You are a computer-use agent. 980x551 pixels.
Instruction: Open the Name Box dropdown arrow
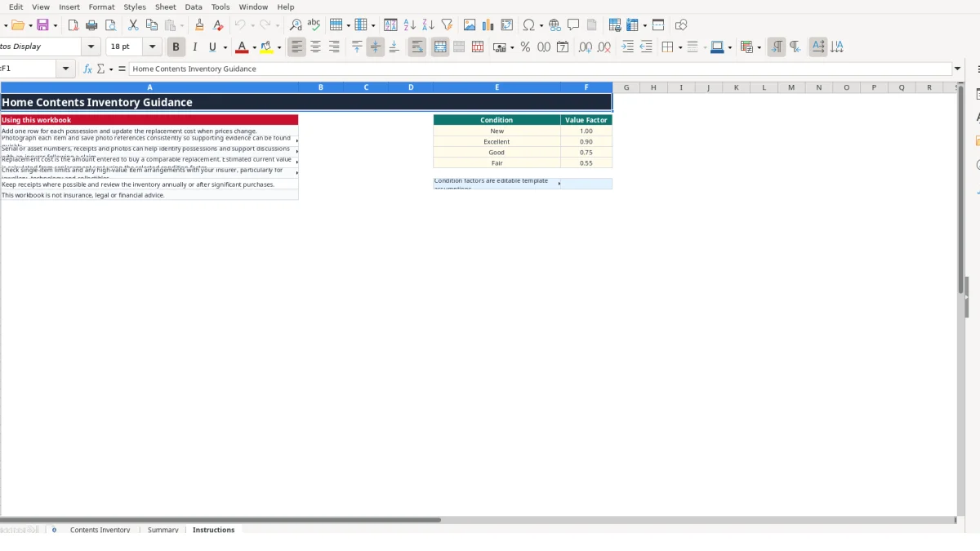67,69
